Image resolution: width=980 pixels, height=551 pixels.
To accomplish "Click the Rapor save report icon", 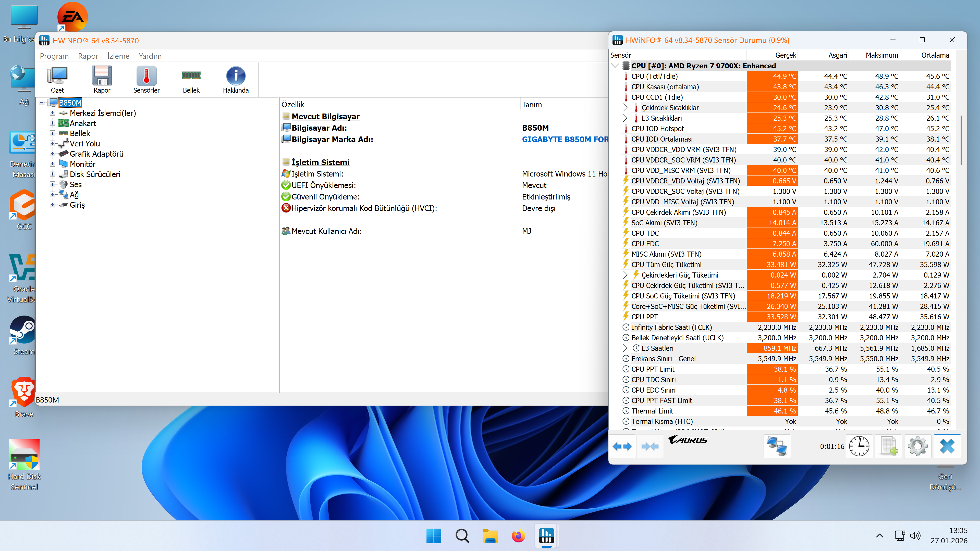I will pyautogui.click(x=102, y=80).
